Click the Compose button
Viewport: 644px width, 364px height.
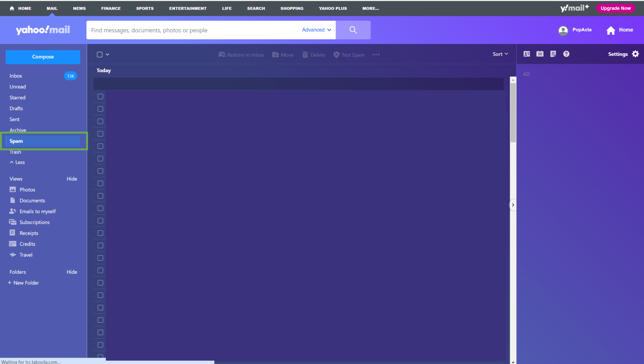tap(43, 57)
